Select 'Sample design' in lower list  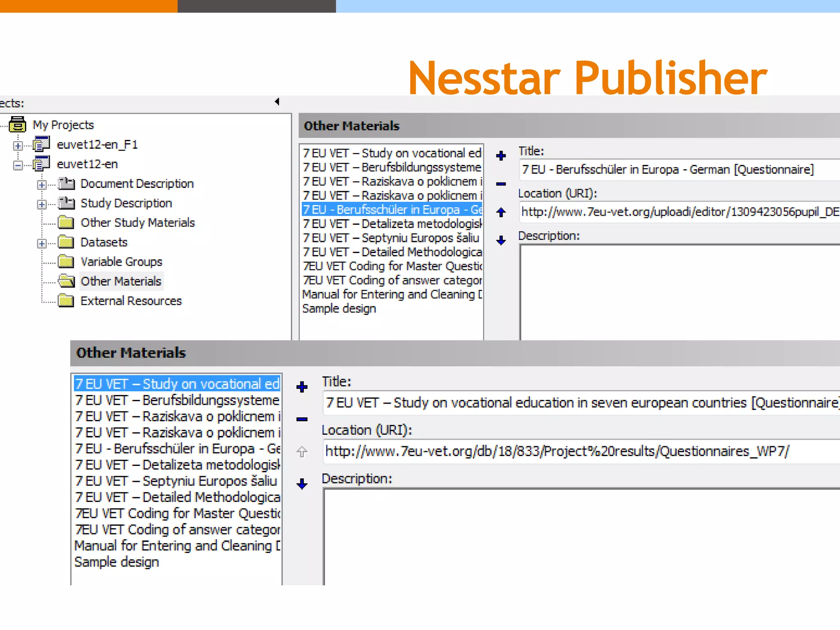coord(117,562)
